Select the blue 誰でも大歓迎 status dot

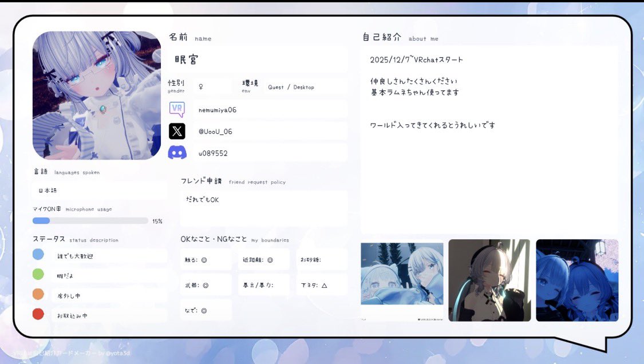point(38,254)
